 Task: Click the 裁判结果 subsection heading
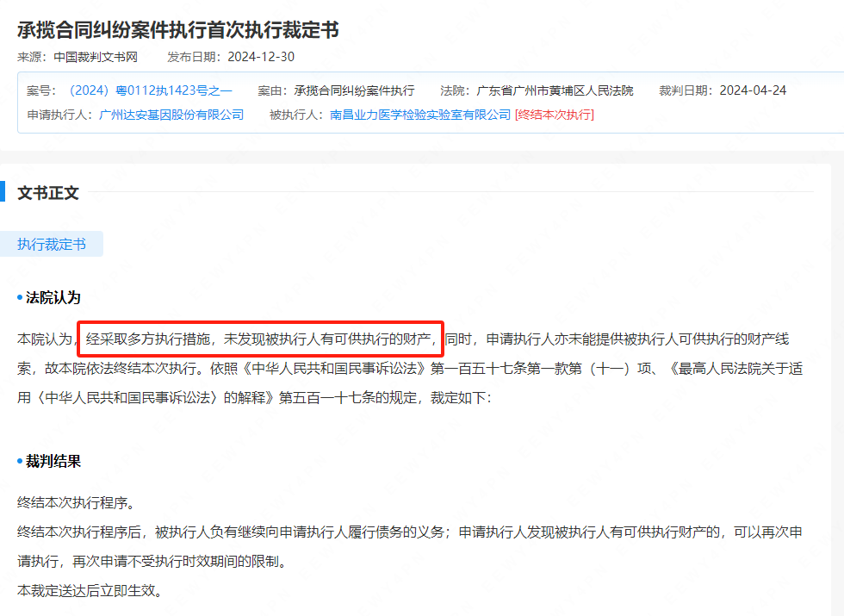(53, 461)
